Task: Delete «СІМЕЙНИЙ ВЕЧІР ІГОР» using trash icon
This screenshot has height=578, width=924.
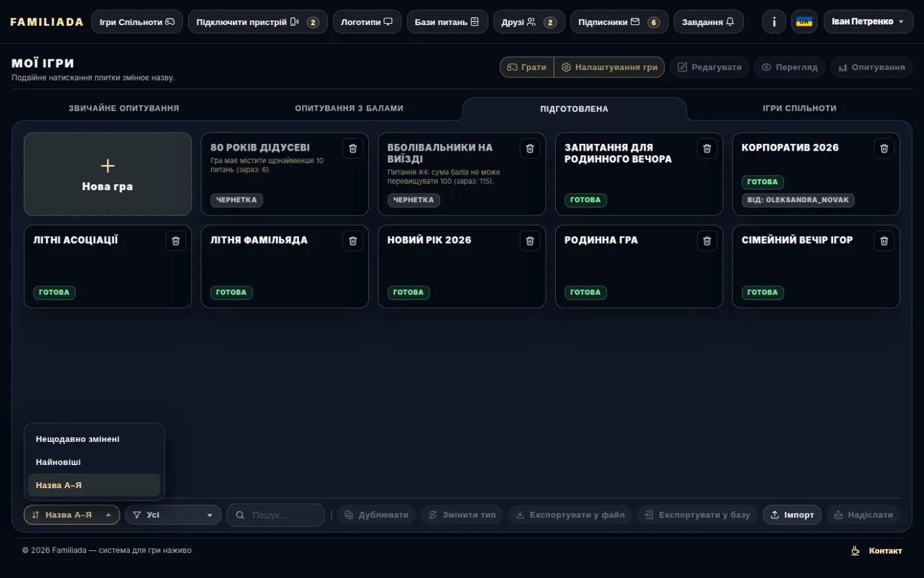Action: tap(884, 241)
